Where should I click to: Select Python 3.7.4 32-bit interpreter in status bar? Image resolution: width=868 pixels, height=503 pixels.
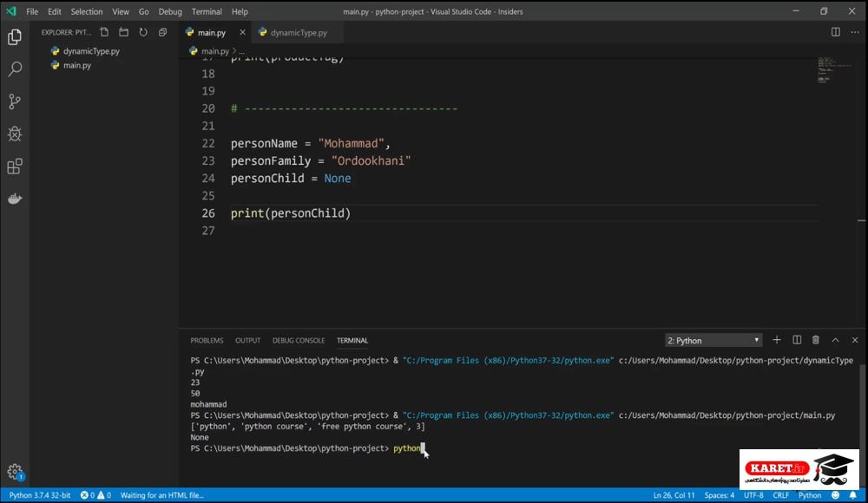pyautogui.click(x=40, y=495)
